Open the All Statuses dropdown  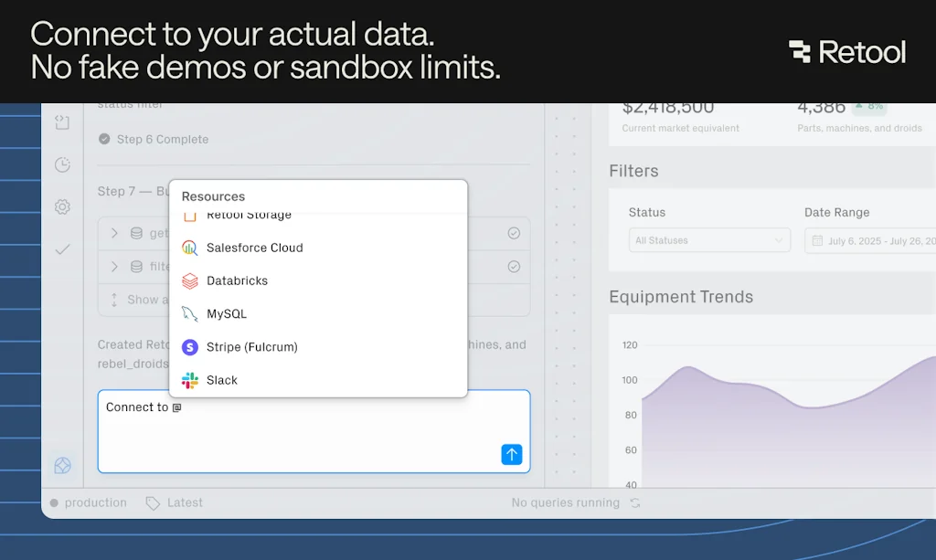pyautogui.click(x=709, y=239)
